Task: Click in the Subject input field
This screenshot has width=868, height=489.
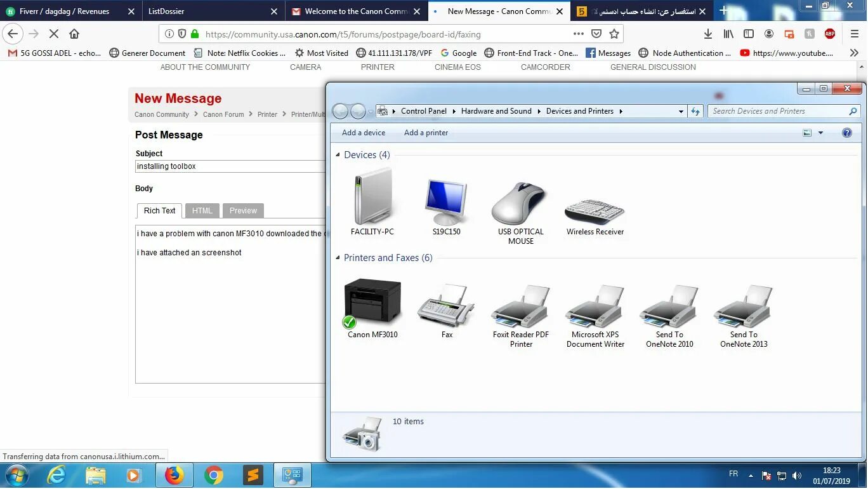Action: click(x=230, y=166)
